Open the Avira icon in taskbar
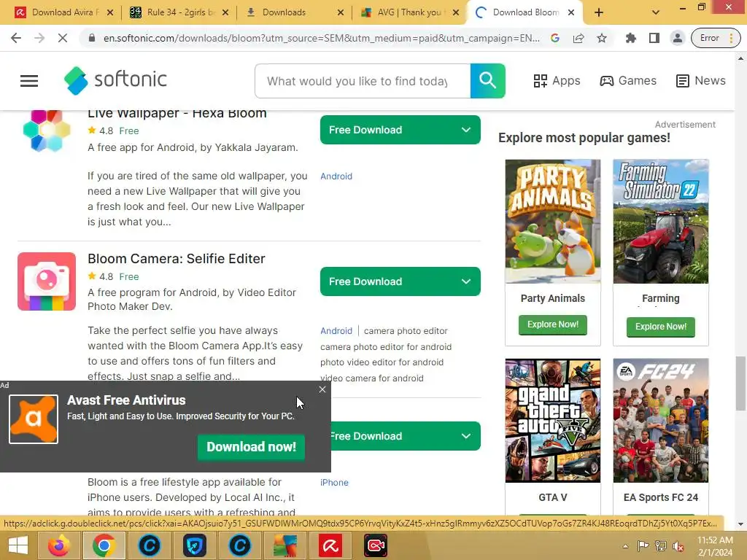The image size is (747, 560). point(330,545)
